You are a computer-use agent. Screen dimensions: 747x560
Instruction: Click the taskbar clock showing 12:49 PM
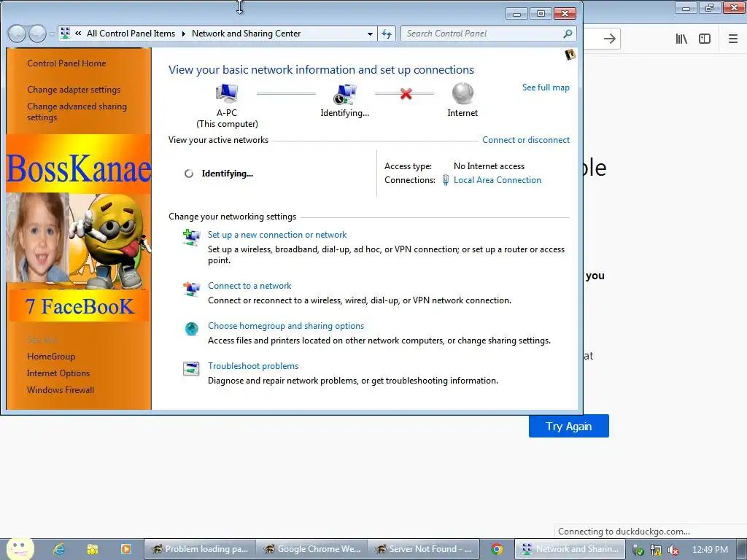coord(710,550)
